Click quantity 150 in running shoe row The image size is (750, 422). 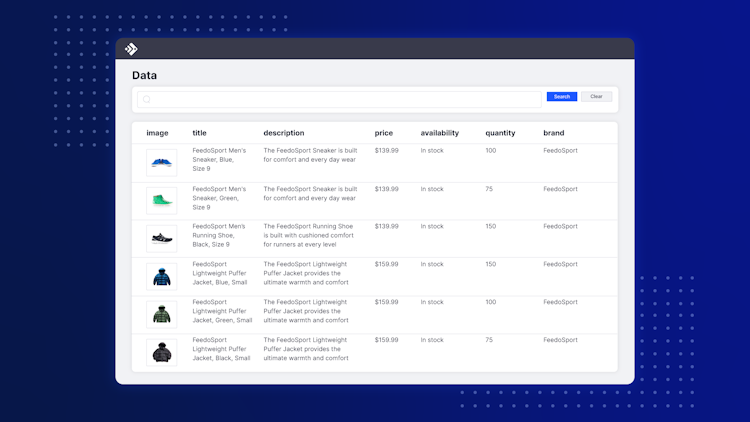(x=491, y=226)
